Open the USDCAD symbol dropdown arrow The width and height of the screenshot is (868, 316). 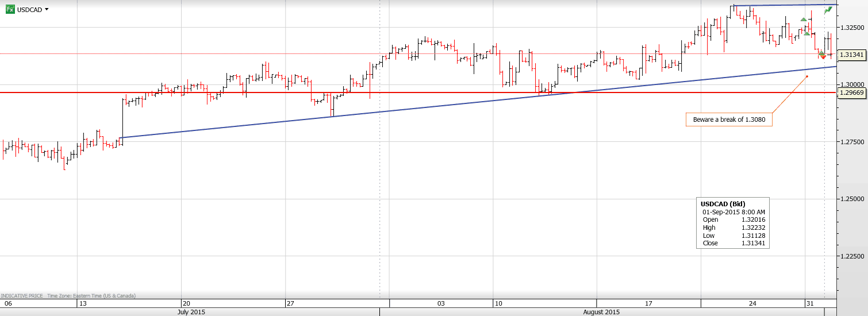click(x=47, y=9)
